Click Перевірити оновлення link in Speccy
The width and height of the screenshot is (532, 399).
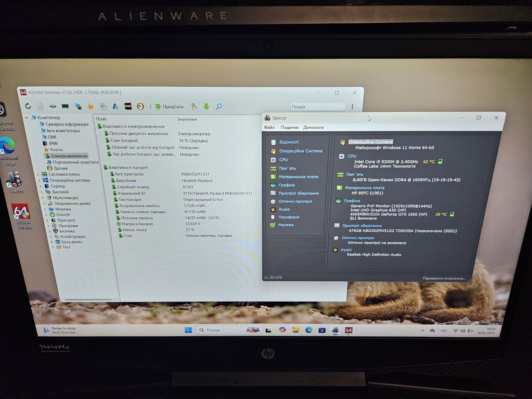[x=444, y=278]
